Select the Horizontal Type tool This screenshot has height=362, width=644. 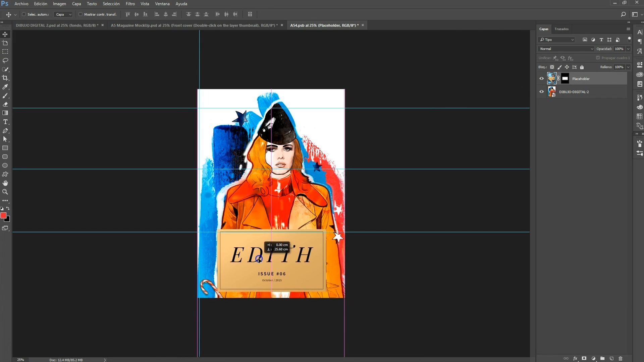tap(5, 122)
